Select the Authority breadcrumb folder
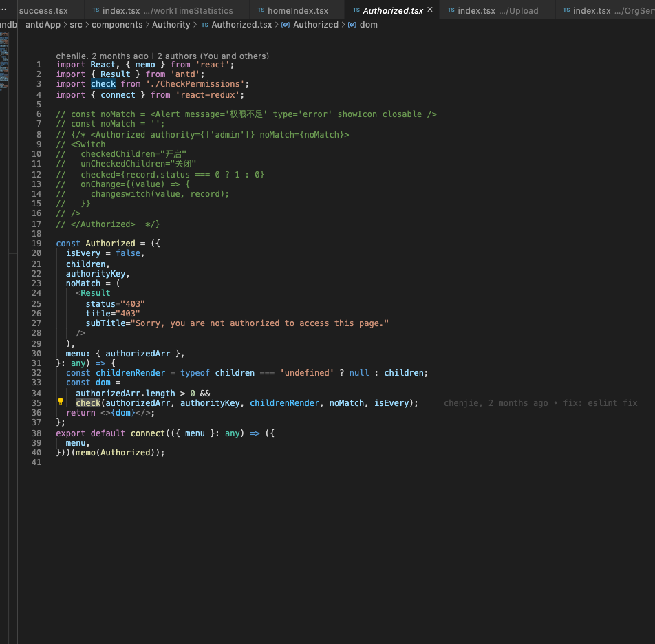The width and height of the screenshot is (655, 644). [x=171, y=25]
